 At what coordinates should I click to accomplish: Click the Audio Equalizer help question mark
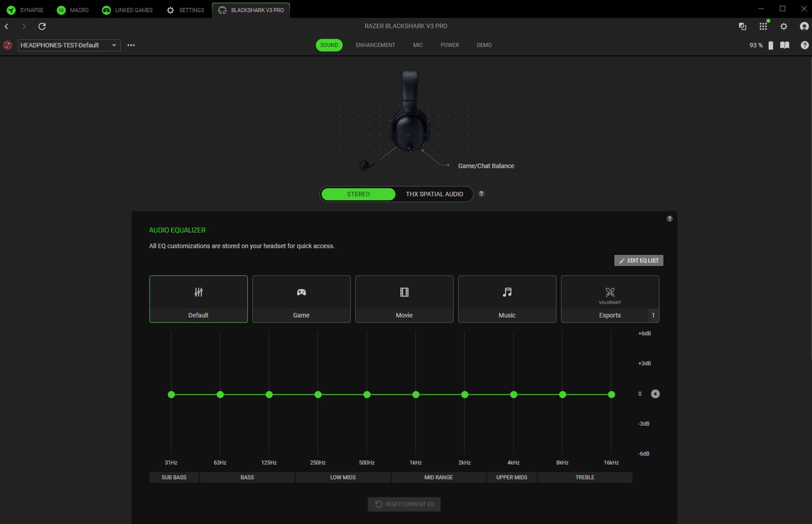pyautogui.click(x=669, y=219)
